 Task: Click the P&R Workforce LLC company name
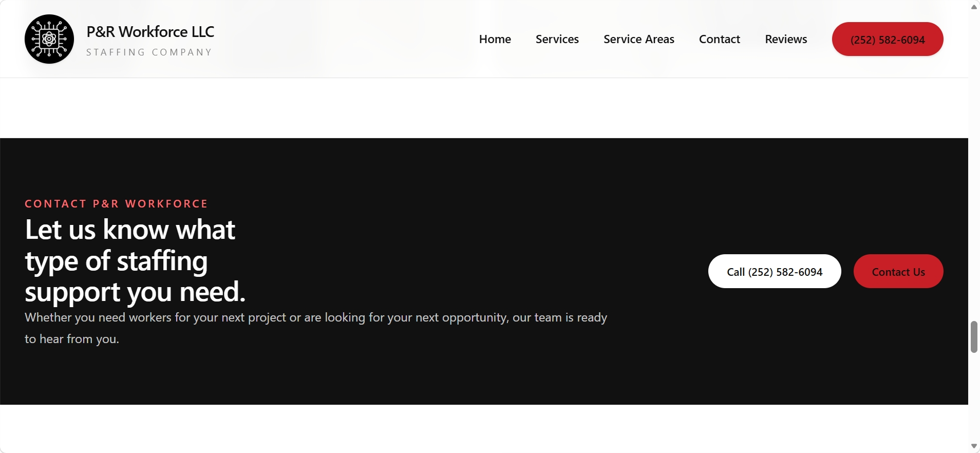click(150, 32)
